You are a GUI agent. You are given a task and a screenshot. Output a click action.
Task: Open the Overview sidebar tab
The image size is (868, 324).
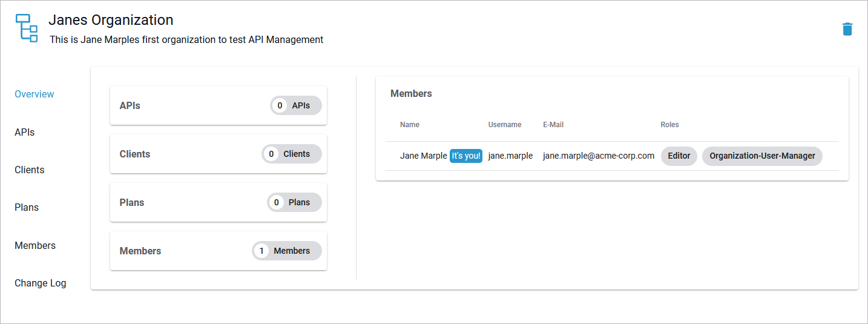[x=35, y=94]
